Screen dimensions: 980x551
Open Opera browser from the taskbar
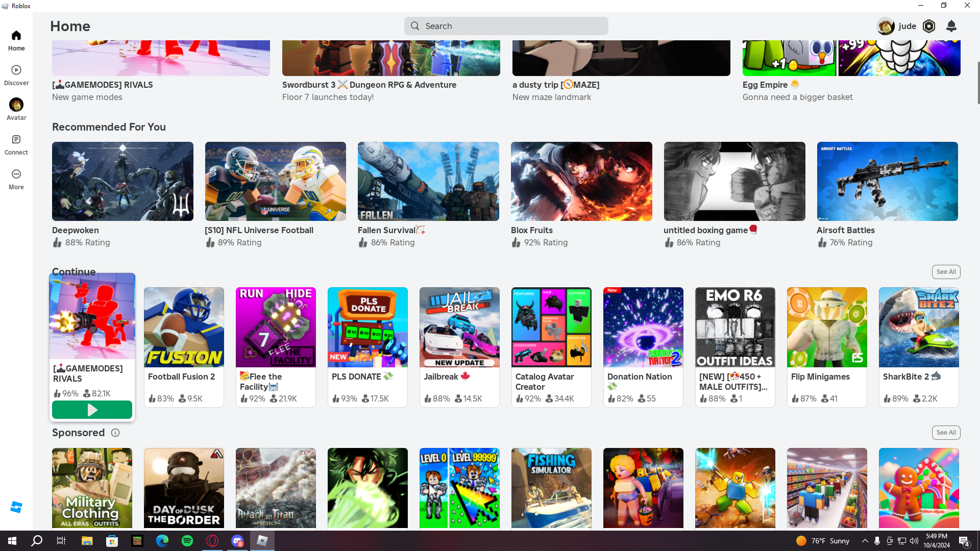point(212,541)
